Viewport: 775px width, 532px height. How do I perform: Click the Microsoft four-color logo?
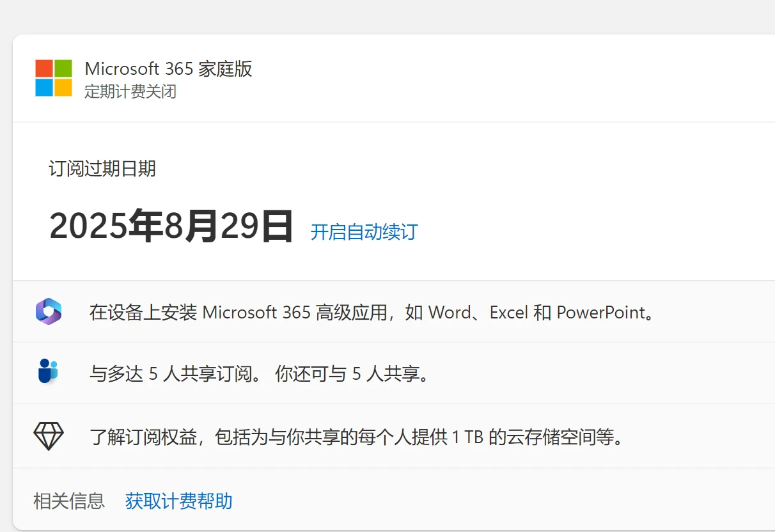click(x=54, y=78)
